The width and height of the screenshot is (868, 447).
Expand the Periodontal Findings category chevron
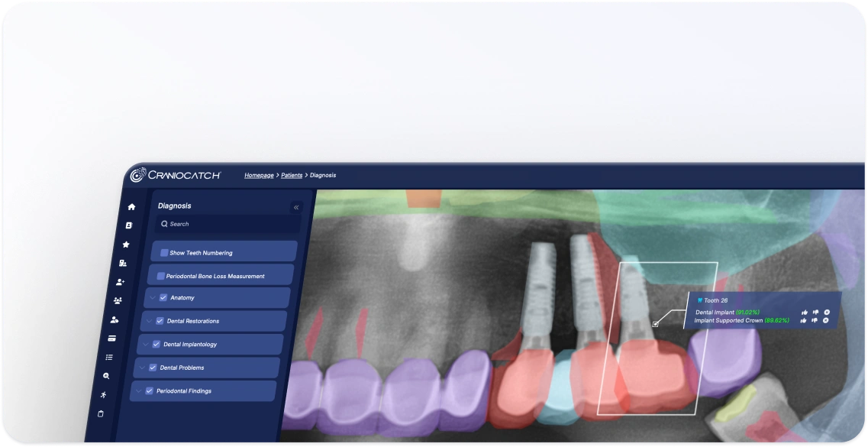[138, 390]
